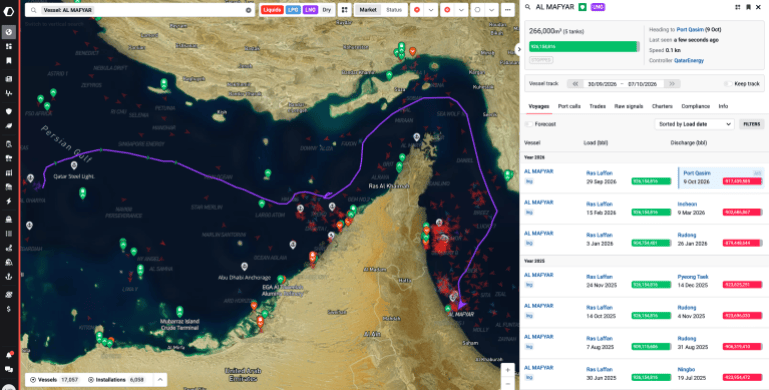The width and height of the screenshot is (769, 390).
Task: Switch map coloring to Market
Action: pos(368,10)
